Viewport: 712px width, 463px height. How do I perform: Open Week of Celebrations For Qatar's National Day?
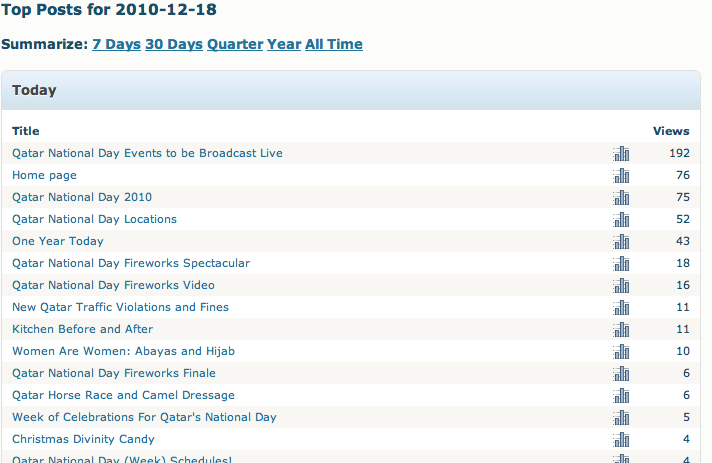pos(144,417)
